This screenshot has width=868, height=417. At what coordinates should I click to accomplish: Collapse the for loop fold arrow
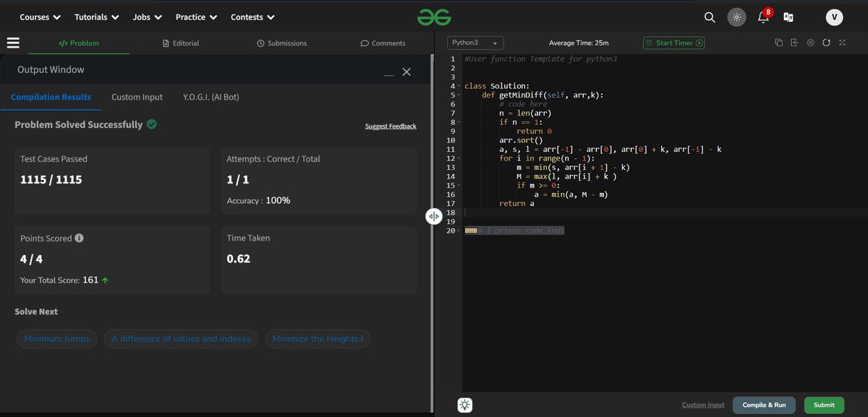459,158
